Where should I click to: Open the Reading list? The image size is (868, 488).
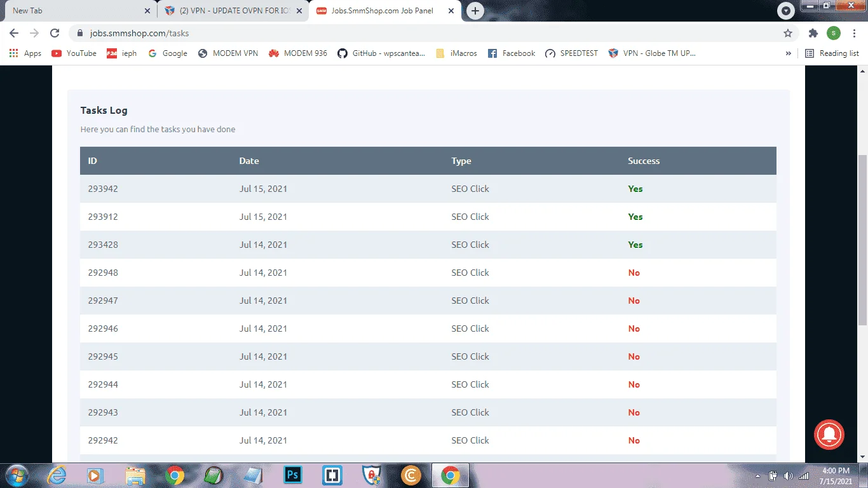832,53
